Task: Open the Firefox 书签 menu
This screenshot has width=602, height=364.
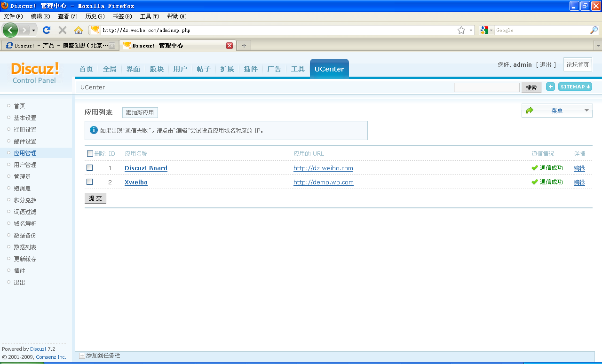Action: coord(122,16)
